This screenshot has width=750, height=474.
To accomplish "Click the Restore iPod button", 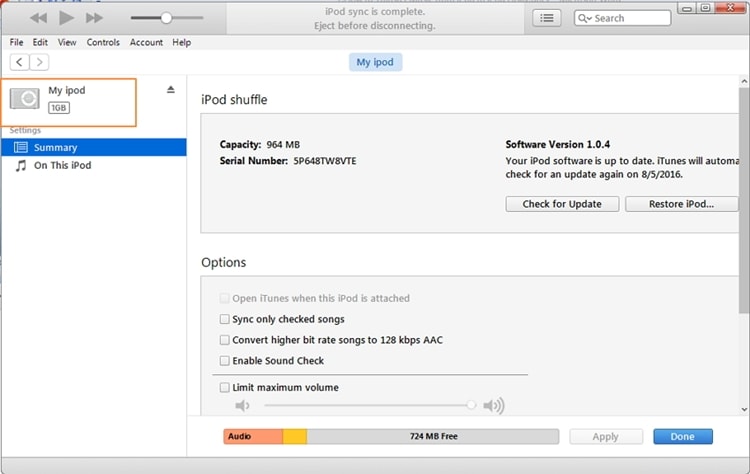I will coord(681,204).
